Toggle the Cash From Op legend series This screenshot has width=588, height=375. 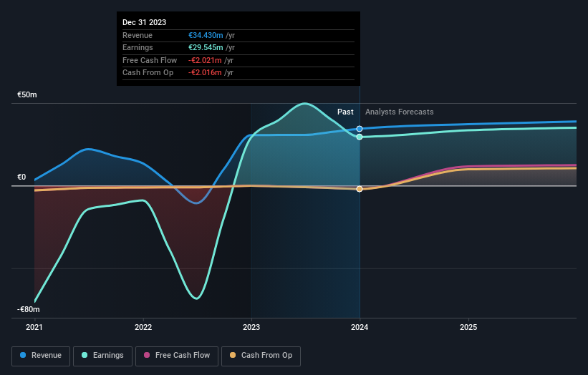[x=261, y=356]
